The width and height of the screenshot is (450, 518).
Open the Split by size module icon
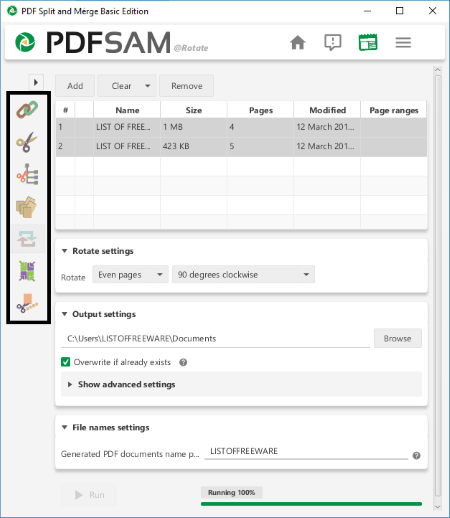click(x=27, y=303)
